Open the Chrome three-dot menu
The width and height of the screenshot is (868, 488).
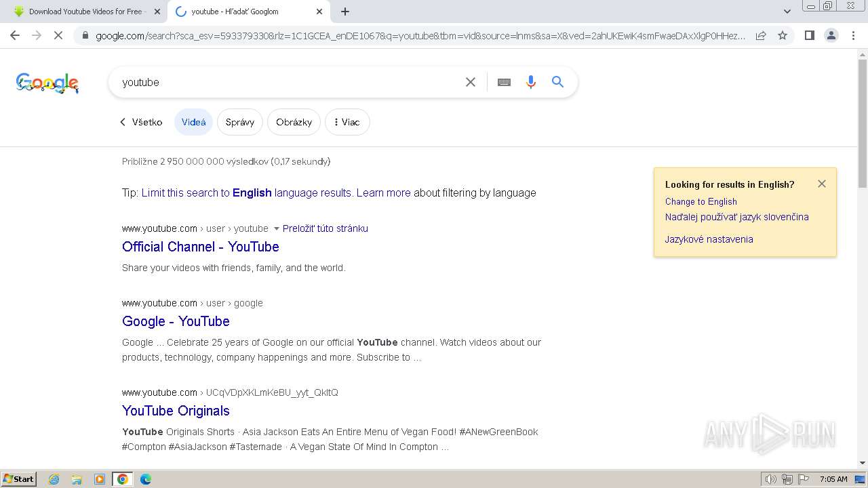(852, 35)
